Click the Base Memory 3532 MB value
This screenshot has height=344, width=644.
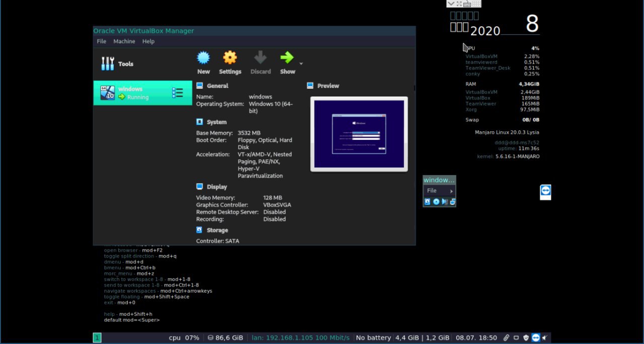[249, 133]
